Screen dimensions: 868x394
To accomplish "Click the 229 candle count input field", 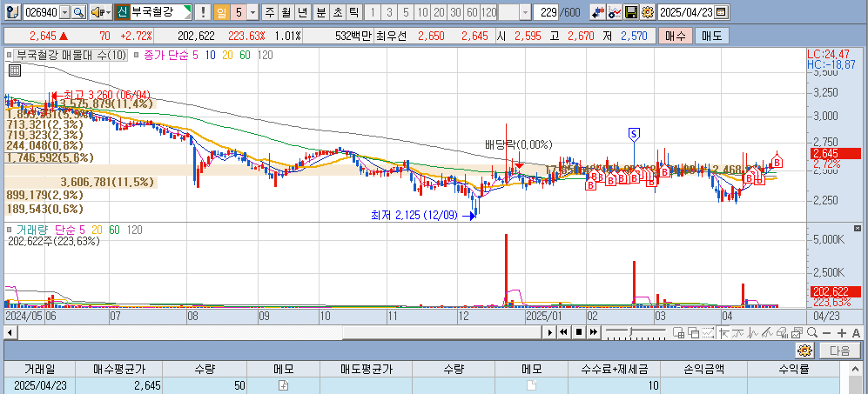I will tap(545, 12).
